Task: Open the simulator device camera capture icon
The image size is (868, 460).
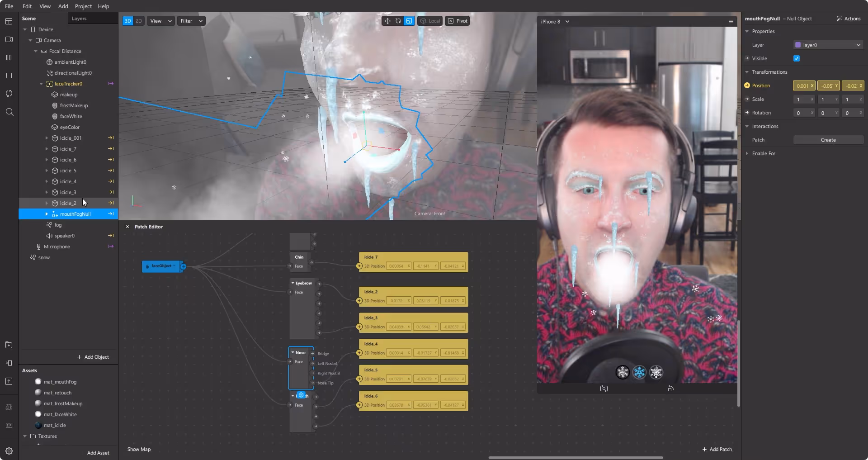Action: pyautogui.click(x=604, y=388)
